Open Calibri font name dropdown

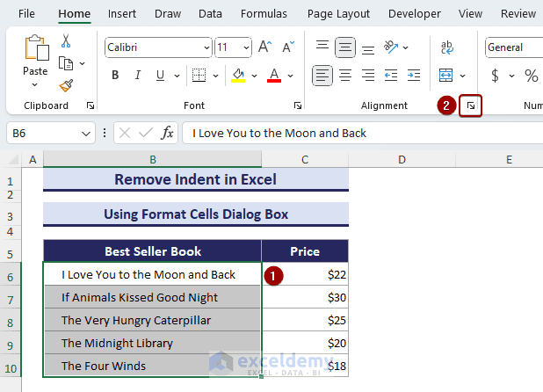coord(206,47)
